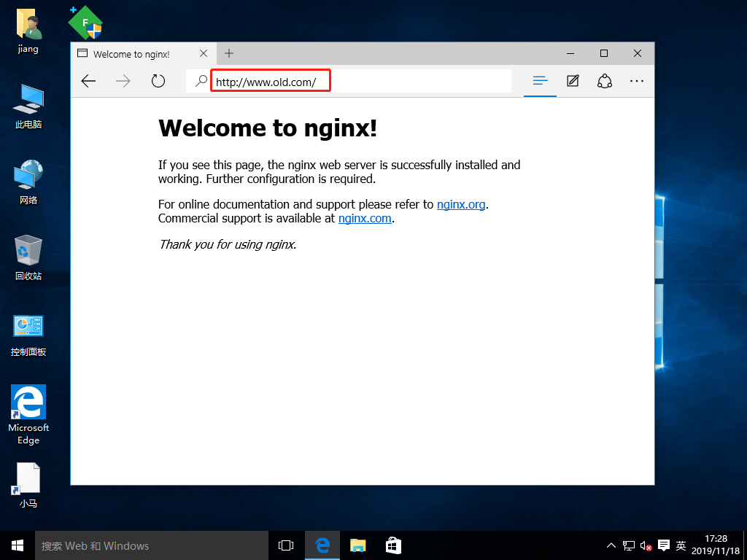Click the 'Thank you for using nginx.' text
747x560 pixels.
[x=228, y=244]
